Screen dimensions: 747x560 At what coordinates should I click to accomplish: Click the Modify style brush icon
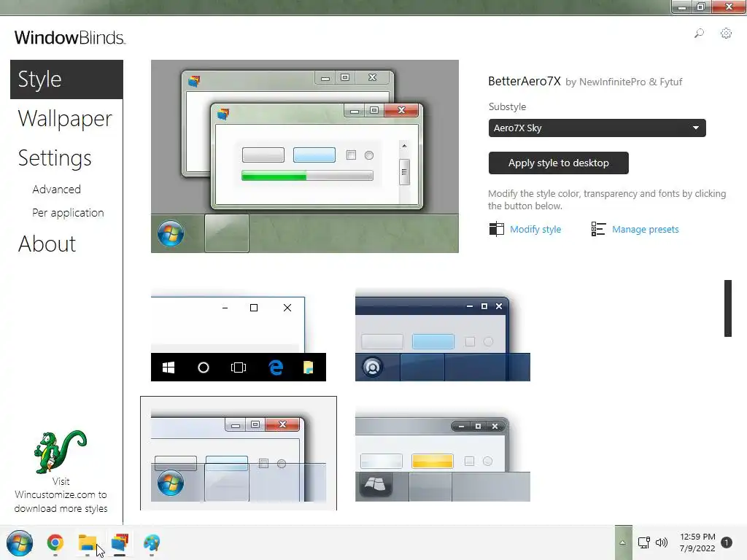(x=496, y=229)
